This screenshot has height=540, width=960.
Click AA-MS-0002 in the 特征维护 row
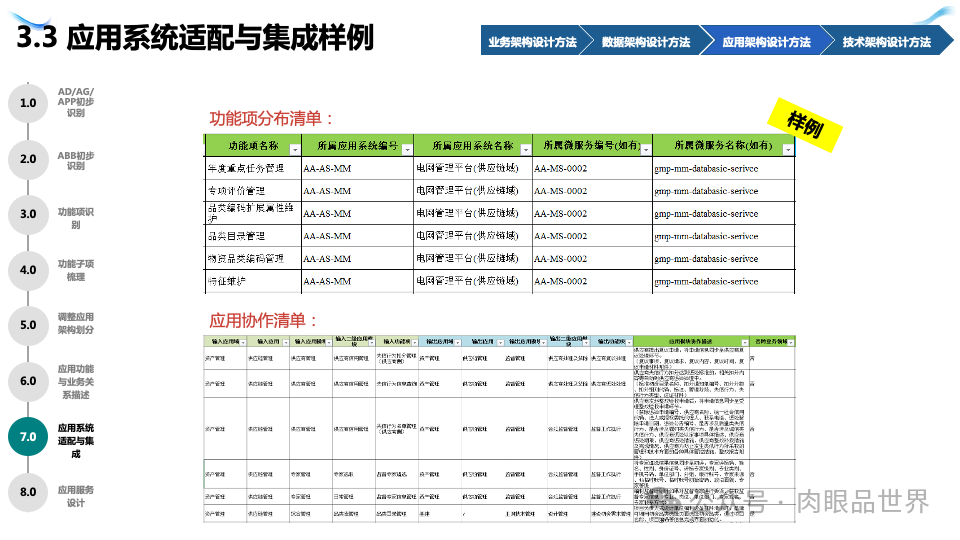pyautogui.click(x=560, y=281)
